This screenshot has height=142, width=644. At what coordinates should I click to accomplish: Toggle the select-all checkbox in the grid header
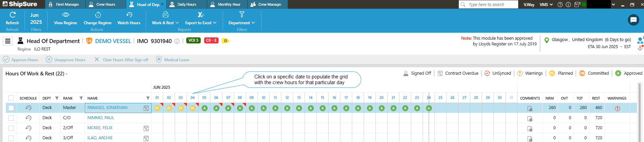point(11,98)
